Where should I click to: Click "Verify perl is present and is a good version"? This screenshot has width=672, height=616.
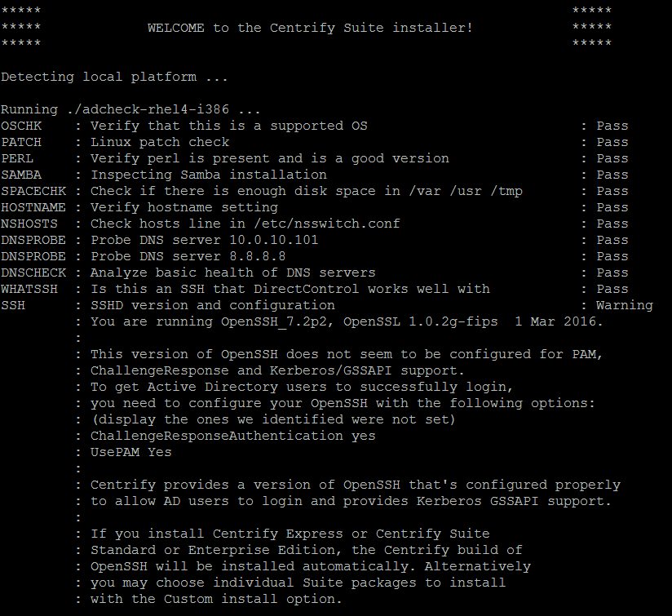270,158
